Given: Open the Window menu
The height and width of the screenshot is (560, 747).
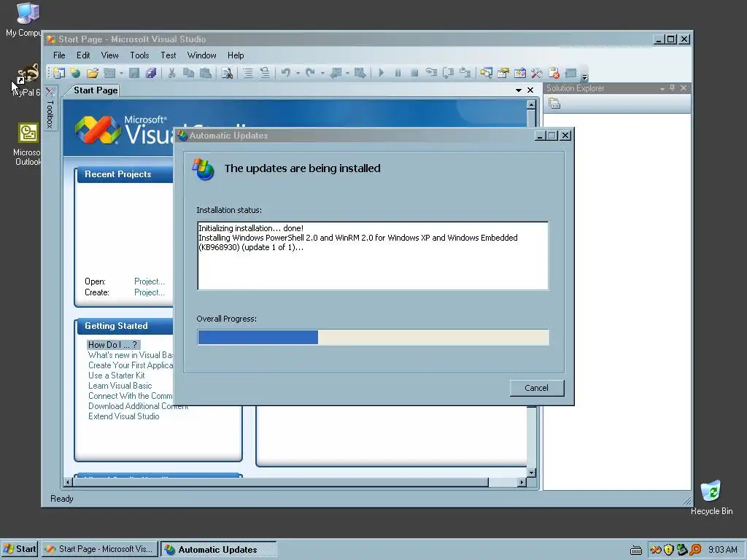Looking at the screenshot, I should 201,55.
